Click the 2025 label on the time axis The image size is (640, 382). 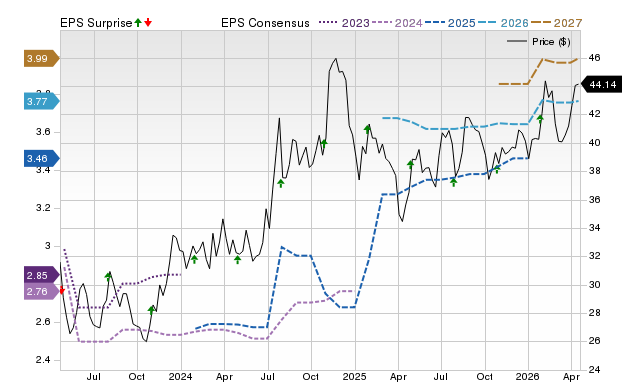[354, 376]
